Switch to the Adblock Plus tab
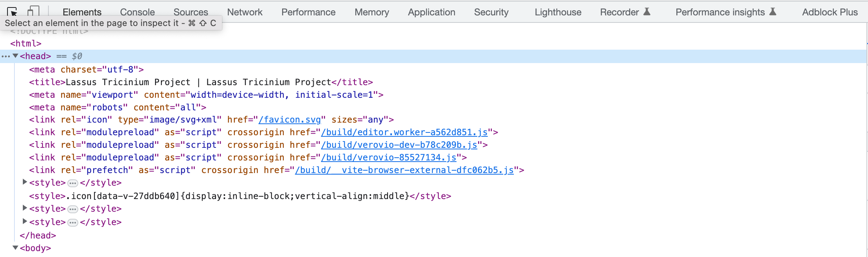The width and height of the screenshot is (868, 257). point(830,12)
